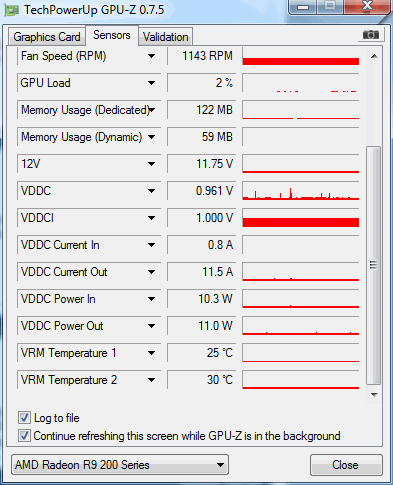Viewport: 393px width, 485px height.
Task: Click the vertical scrollbar thumb
Action: [x=374, y=265]
